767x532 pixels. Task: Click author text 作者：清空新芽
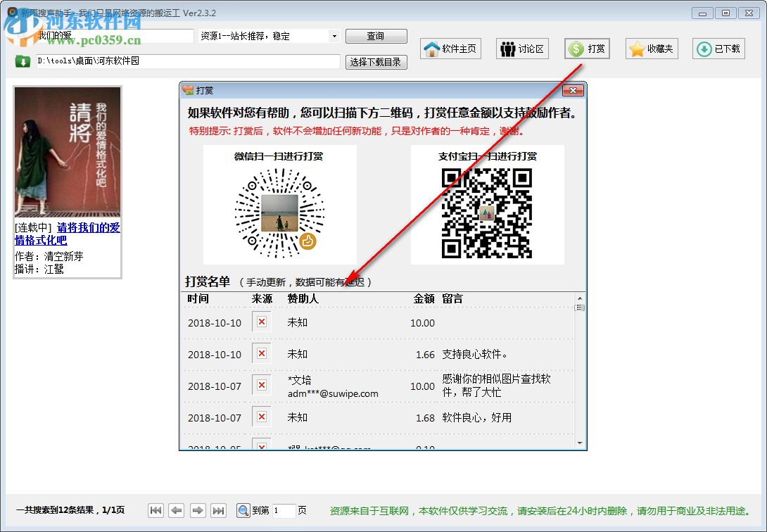click(49, 256)
